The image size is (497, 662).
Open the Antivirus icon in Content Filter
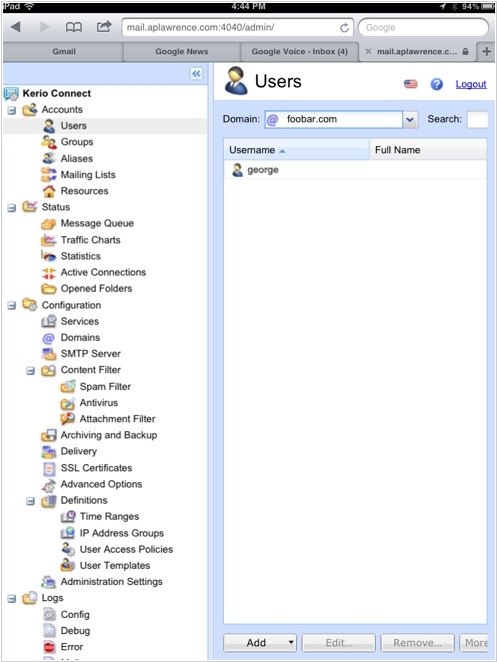[x=68, y=403]
